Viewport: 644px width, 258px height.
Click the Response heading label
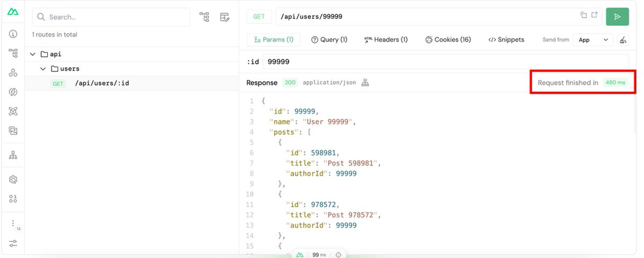point(262,82)
